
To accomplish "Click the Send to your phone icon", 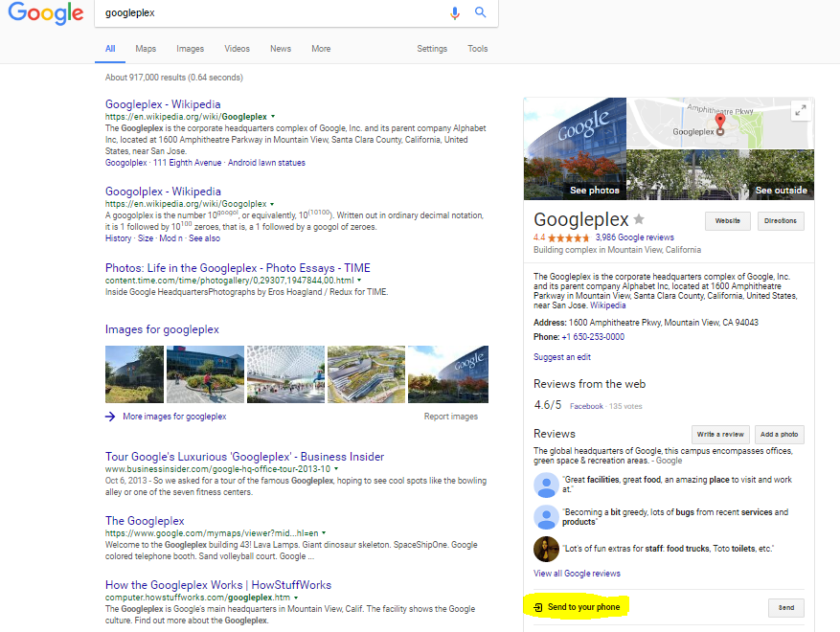I will pos(538,607).
